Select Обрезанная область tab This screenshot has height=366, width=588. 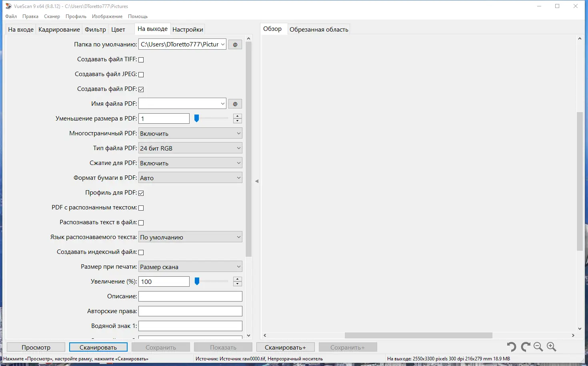pyautogui.click(x=319, y=30)
